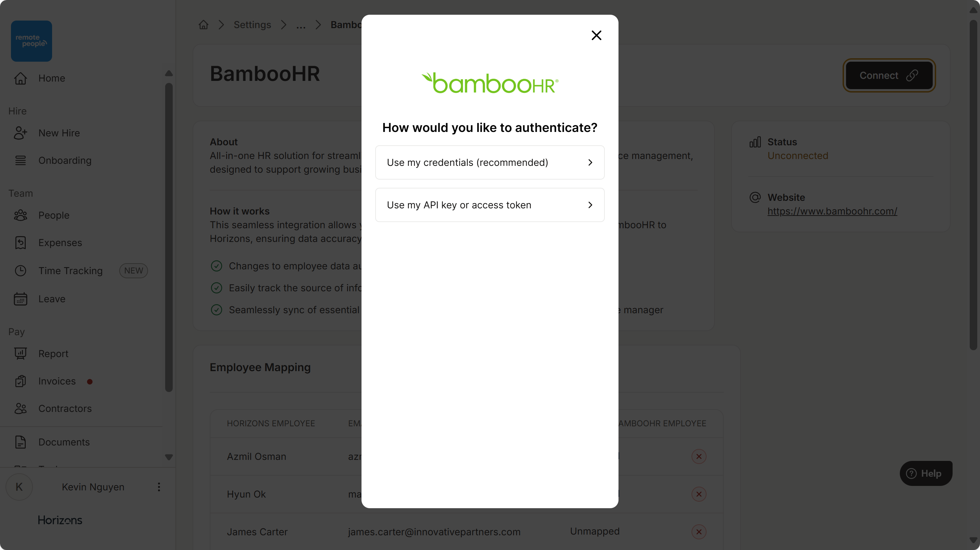The height and width of the screenshot is (550, 980).
Task: Open New Hire from the sidebar
Action: 59,133
